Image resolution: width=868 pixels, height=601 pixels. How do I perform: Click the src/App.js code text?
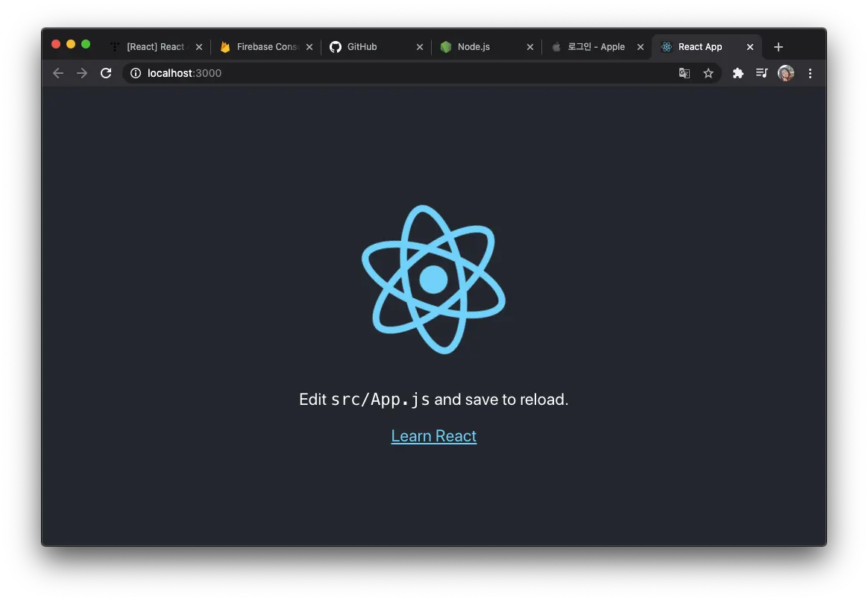pyautogui.click(x=380, y=400)
